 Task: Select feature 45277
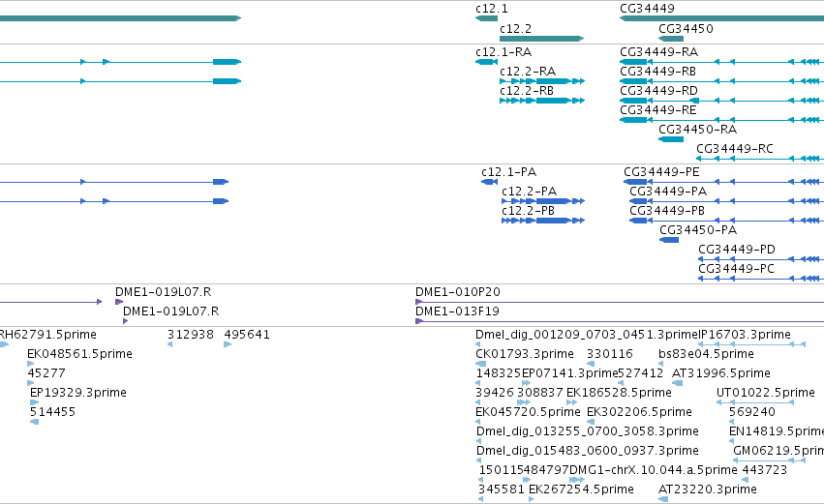tap(30, 383)
